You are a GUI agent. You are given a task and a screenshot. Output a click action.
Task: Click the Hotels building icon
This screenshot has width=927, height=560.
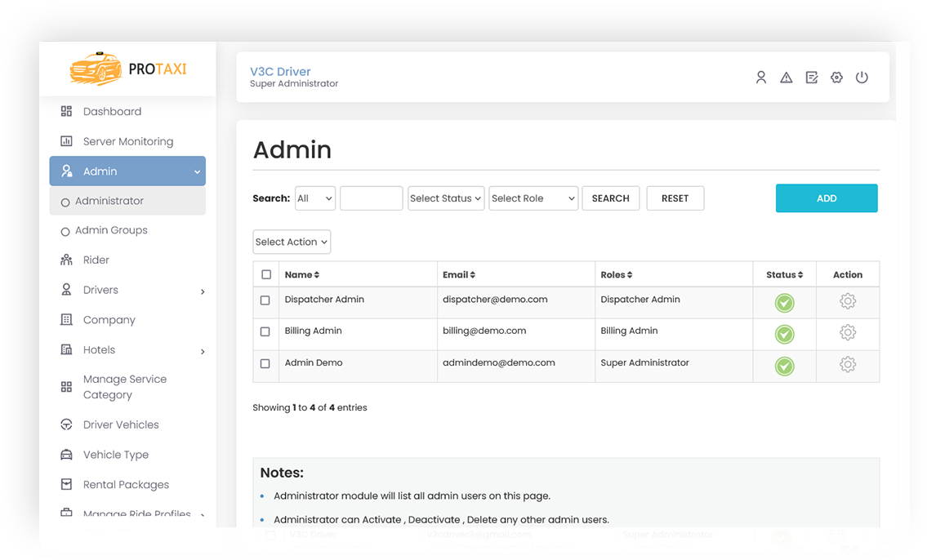(x=66, y=349)
